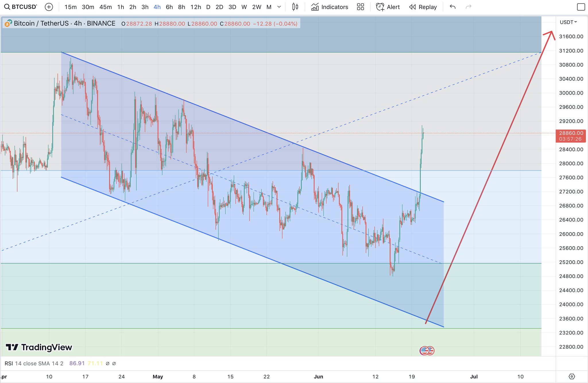Click the Jul label on time axis
Image resolution: width=588 pixels, height=383 pixels.
point(474,376)
